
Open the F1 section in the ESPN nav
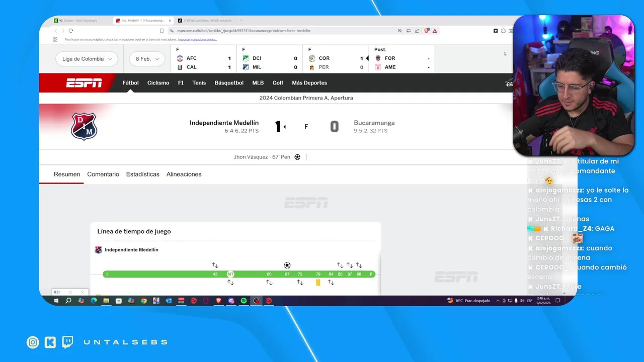tap(181, 83)
